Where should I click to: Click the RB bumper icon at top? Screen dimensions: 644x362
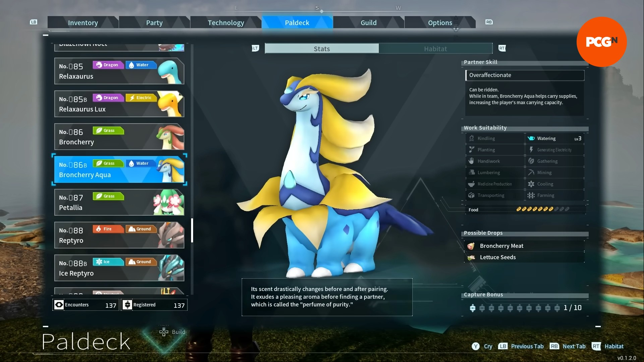tap(489, 22)
